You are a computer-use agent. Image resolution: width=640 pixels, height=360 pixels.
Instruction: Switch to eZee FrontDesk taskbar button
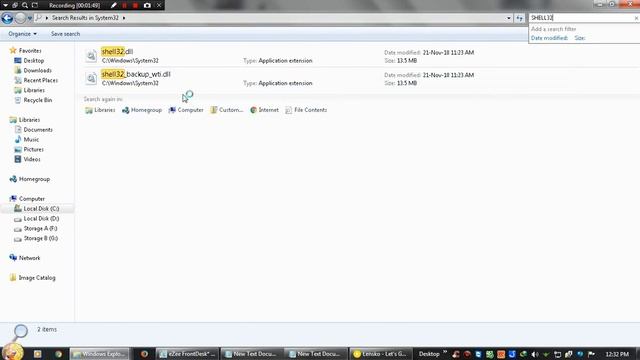pyautogui.click(x=187, y=354)
